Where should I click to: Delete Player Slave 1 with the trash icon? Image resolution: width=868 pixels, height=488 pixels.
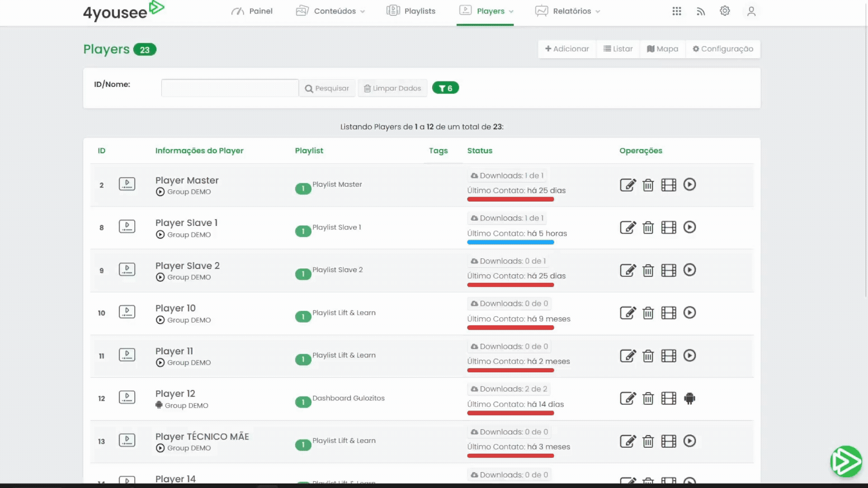click(648, 227)
